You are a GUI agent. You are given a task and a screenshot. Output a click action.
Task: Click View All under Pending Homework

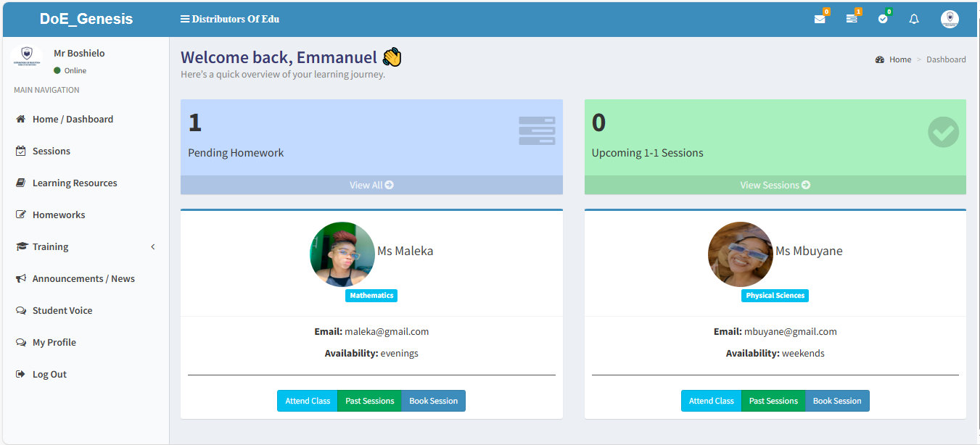[371, 185]
